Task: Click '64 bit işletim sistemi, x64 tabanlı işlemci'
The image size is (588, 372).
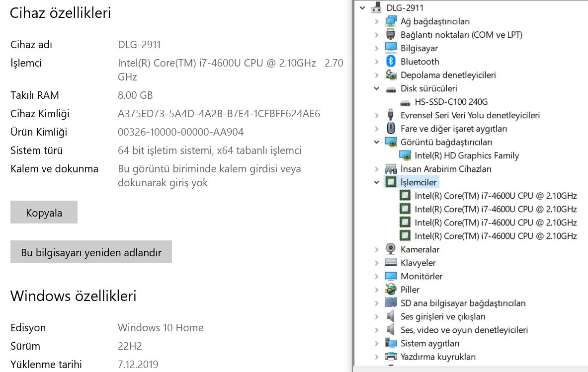Action: point(210,150)
